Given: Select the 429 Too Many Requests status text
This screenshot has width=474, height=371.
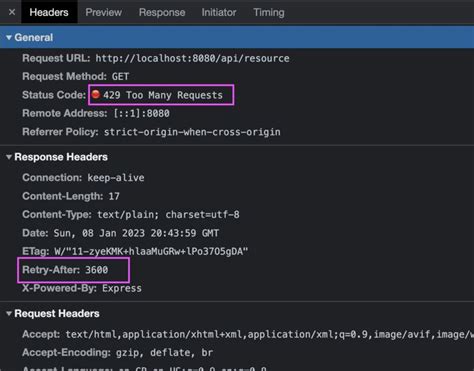Looking at the screenshot, I should click(163, 95).
